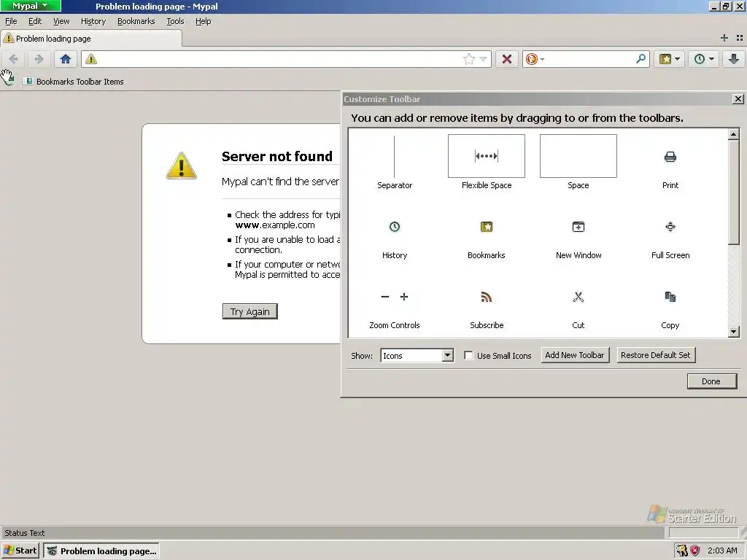Click the Bookmarks Toolbar Items icon
The image size is (747, 560).
28,82
